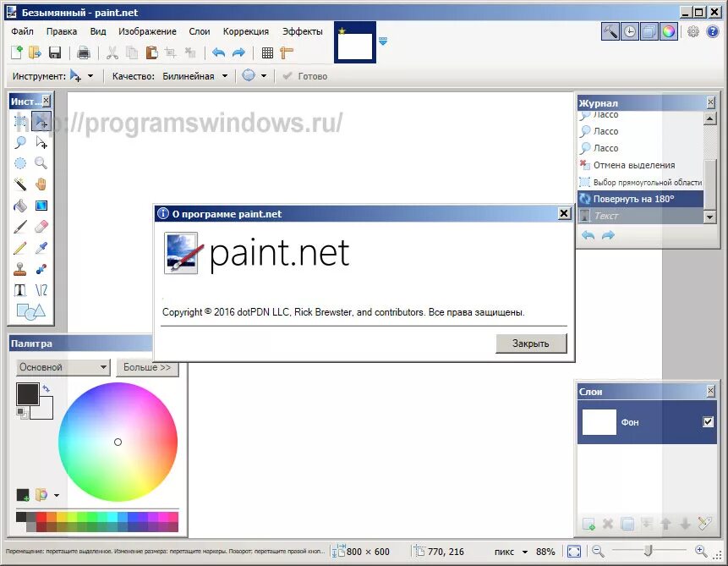
Task: Select Отмена выделения history entry
Action: pos(641,165)
